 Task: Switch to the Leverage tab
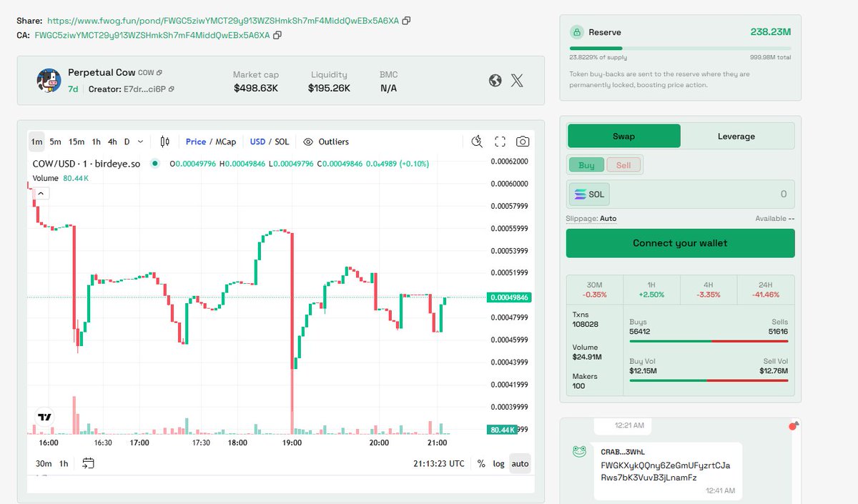pos(736,136)
